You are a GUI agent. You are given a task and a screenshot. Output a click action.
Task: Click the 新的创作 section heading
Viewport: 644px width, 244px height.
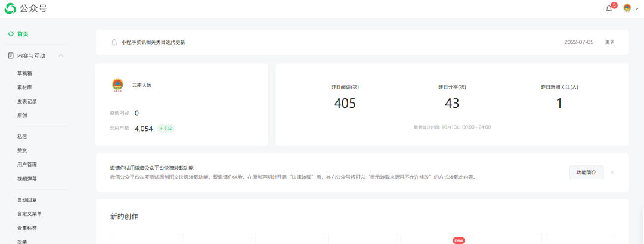124,217
